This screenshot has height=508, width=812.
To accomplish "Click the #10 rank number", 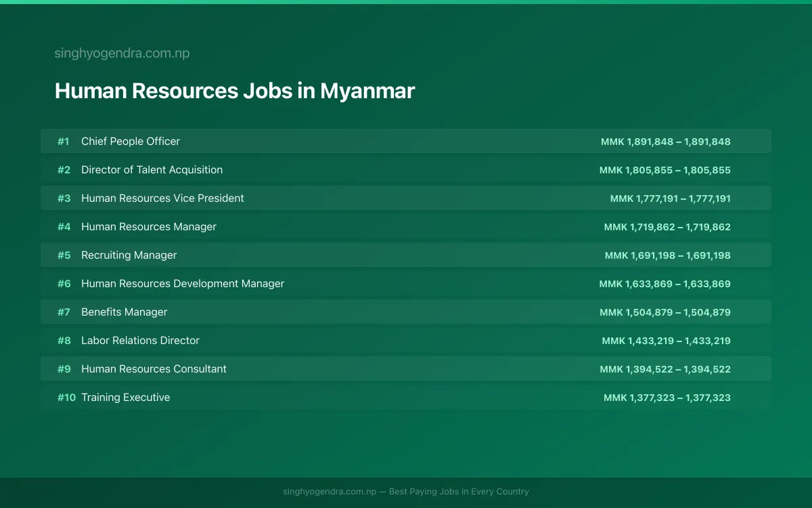I will (x=66, y=398).
